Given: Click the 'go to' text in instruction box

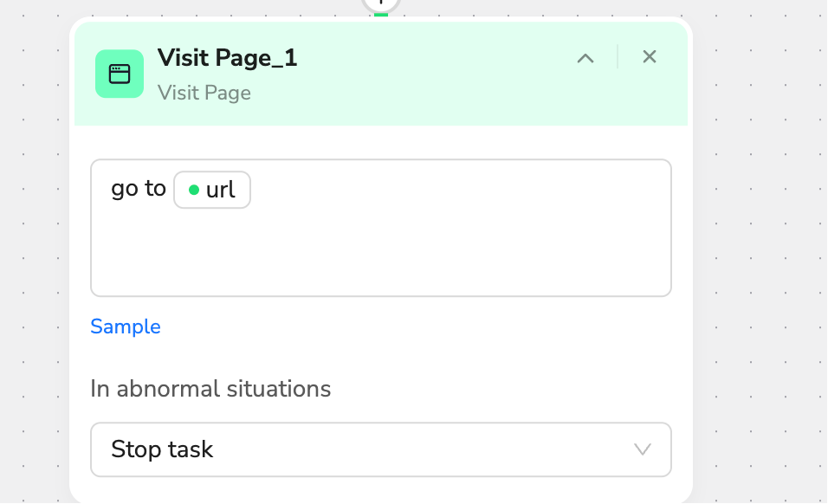Looking at the screenshot, I should [x=139, y=189].
